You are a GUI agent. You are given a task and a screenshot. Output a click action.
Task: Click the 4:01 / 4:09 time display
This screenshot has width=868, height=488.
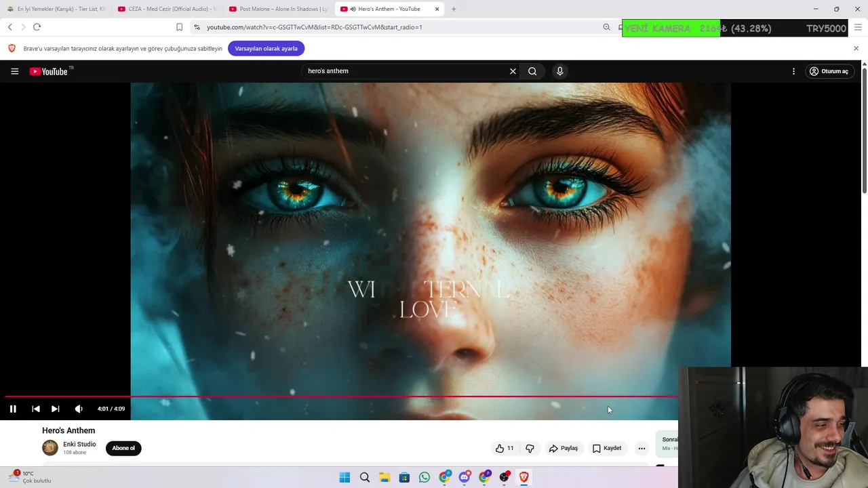coord(111,409)
